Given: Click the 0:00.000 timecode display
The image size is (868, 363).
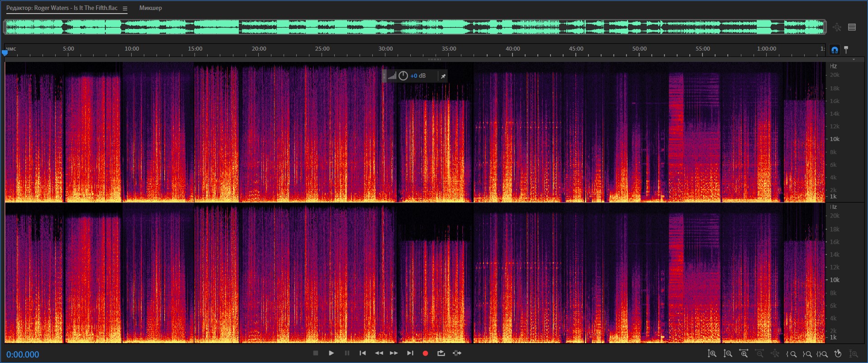Looking at the screenshot, I should (x=23, y=355).
